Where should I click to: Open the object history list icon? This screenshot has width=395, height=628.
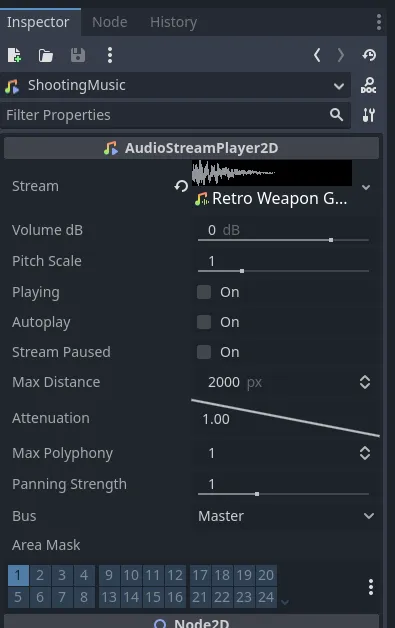click(x=369, y=55)
